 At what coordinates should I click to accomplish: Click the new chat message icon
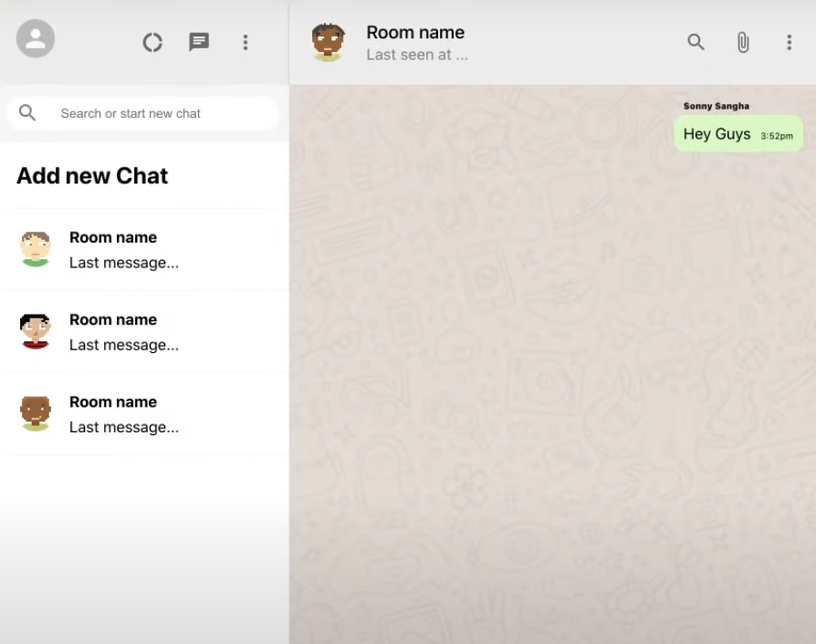(x=199, y=42)
